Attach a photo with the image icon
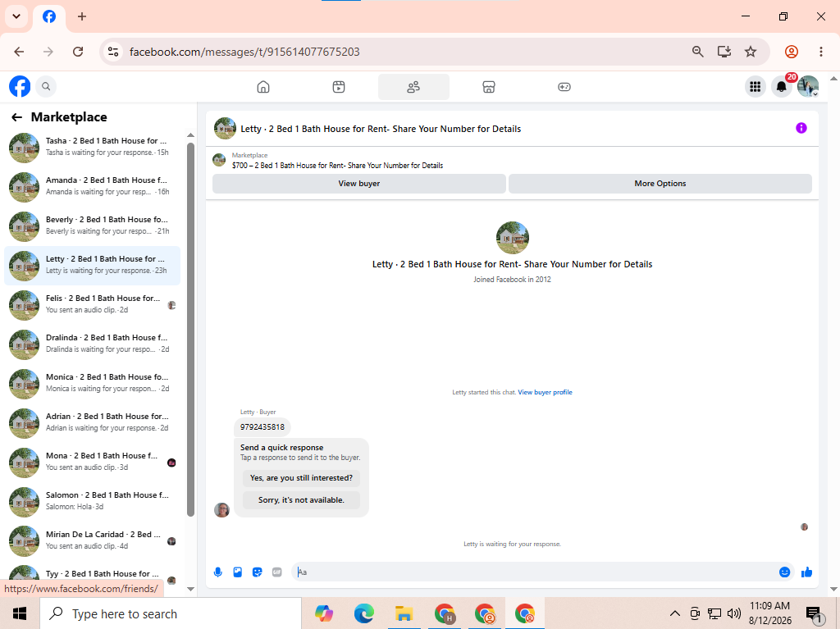840x629 pixels. (238, 572)
